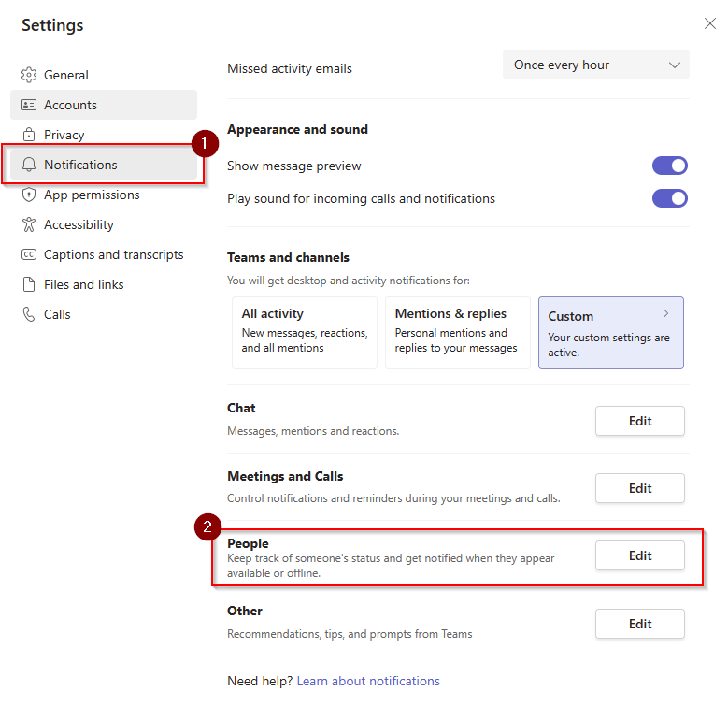Image resolution: width=728 pixels, height=706 pixels.
Task: Select the All activity option card
Action: 305,333
